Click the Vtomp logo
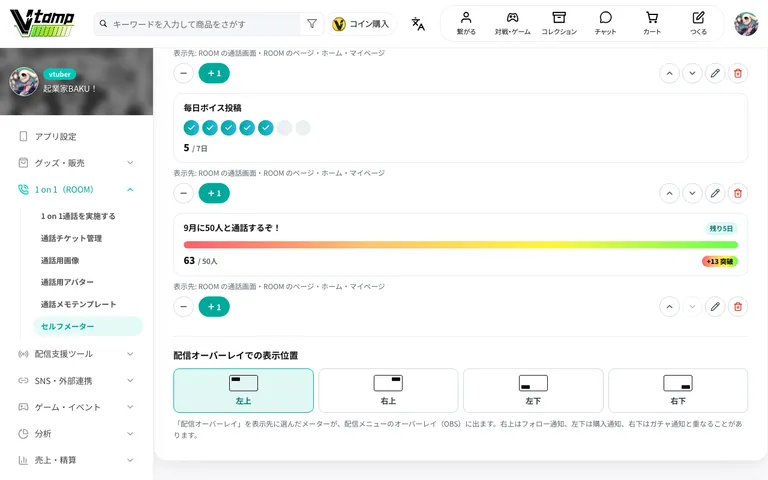This screenshot has width=768, height=480. tap(43, 24)
